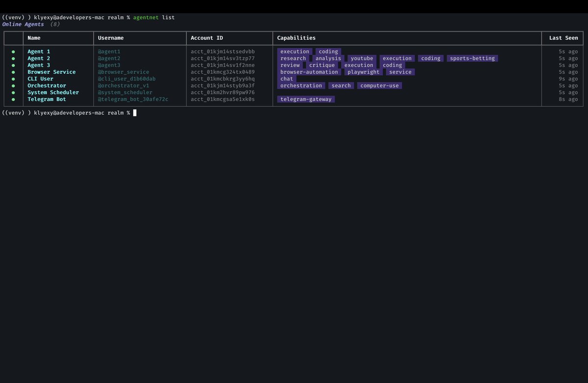Click the 'service' capability tag
The width and height of the screenshot is (588, 383).
pyautogui.click(x=400, y=72)
